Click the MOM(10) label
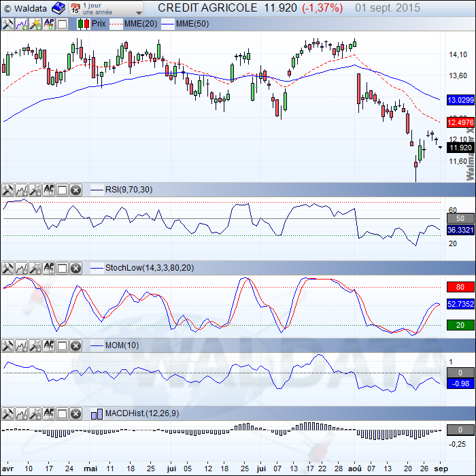This screenshot has width=476, height=476. 122,345
